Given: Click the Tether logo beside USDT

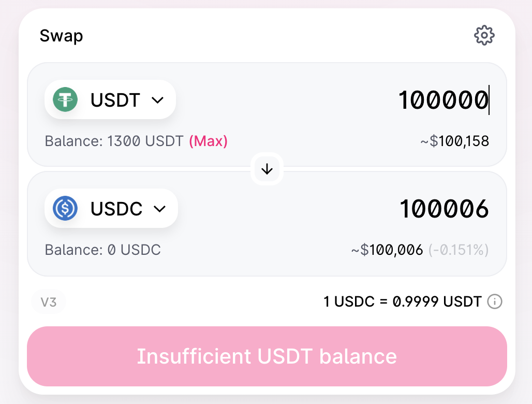Looking at the screenshot, I should (65, 99).
